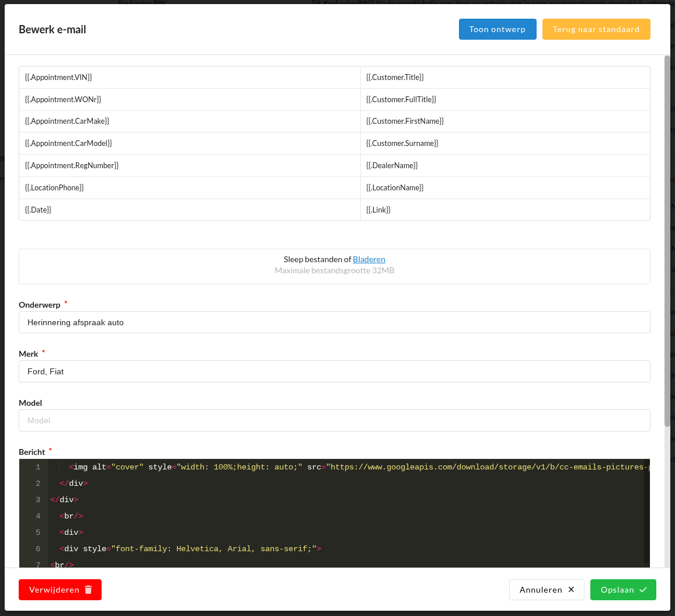Click the Toon ontwerp button

tap(497, 29)
